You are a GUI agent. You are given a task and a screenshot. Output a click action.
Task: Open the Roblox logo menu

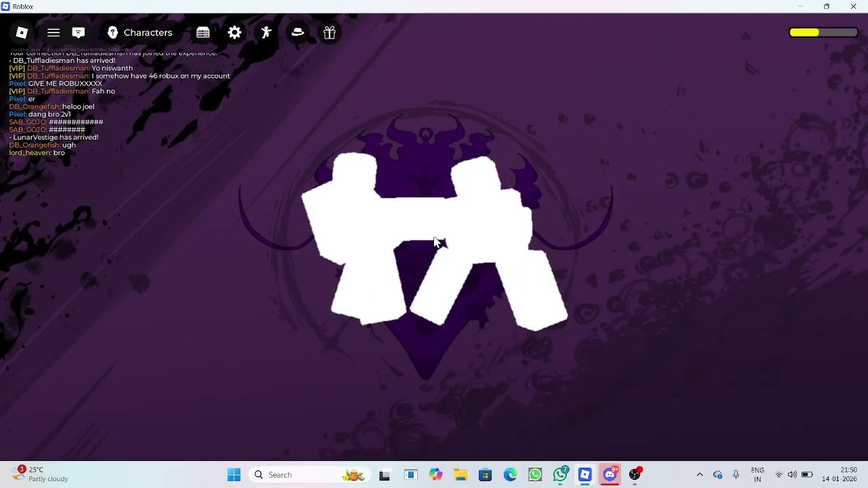[x=22, y=33]
